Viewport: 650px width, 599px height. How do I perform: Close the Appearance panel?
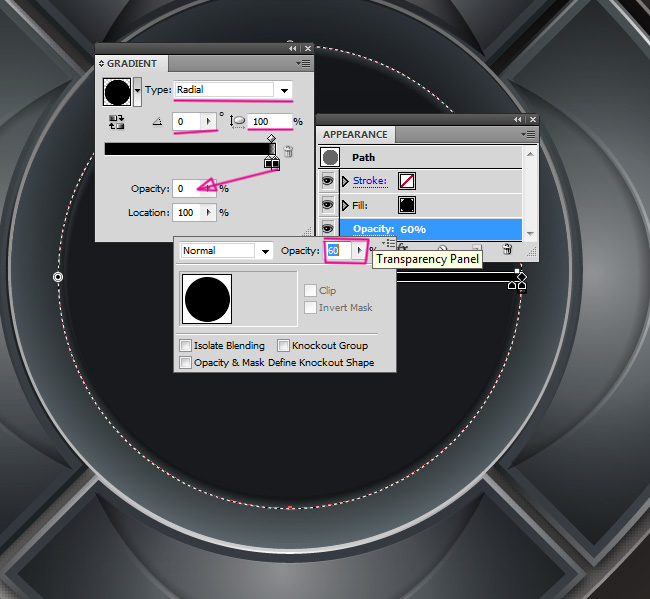[533, 119]
